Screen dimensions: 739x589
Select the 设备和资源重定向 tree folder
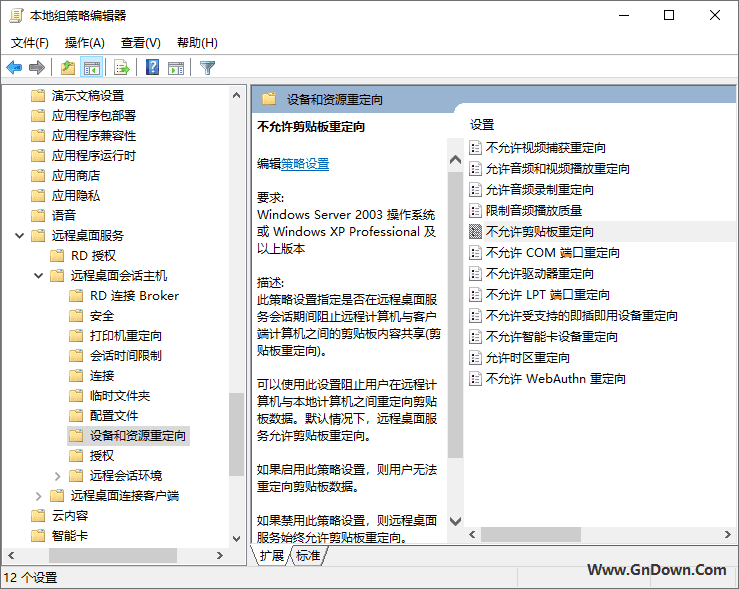(x=138, y=435)
